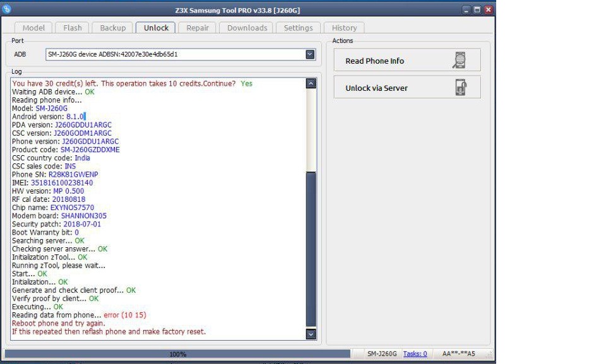Image resolution: width=606 pixels, height=364 pixels.
Task: Click the reflash and factory reset warning line
Action: (x=109, y=332)
